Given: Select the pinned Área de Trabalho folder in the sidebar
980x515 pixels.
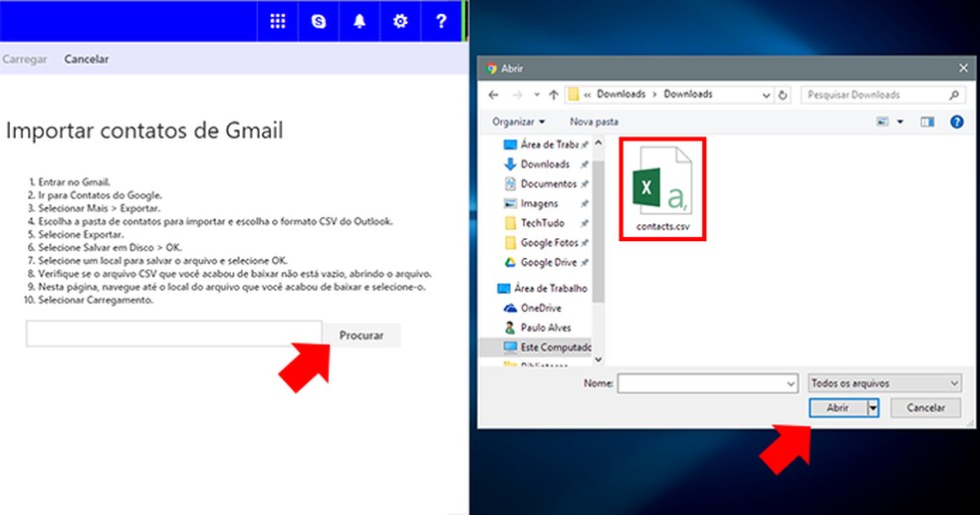Looking at the screenshot, I should tap(546, 144).
